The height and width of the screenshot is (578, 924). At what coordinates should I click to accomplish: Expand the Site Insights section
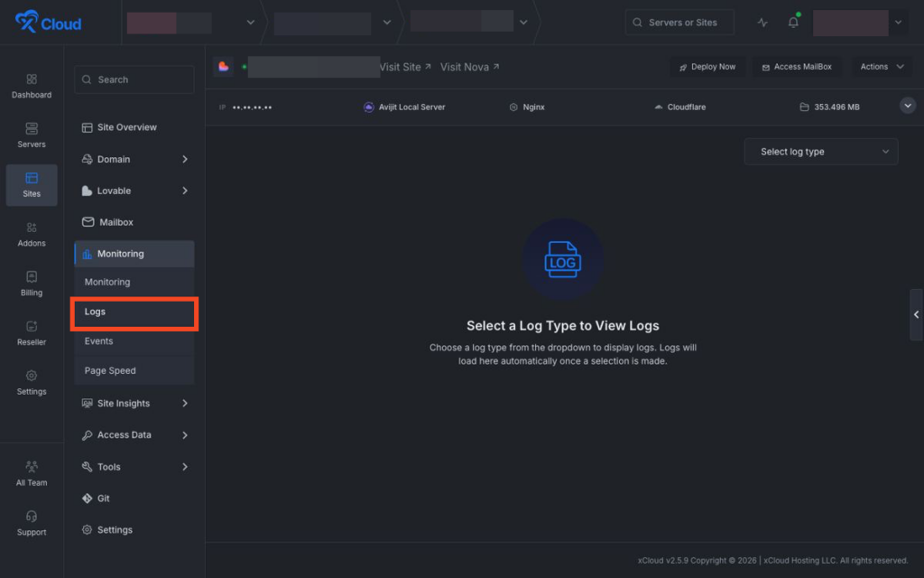coord(134,404)
